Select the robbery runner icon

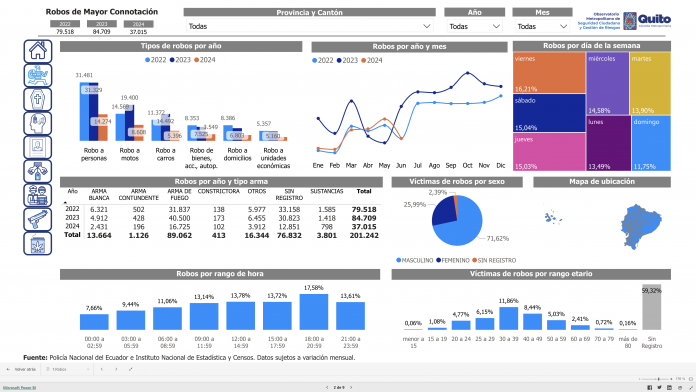tap(38, 75)
